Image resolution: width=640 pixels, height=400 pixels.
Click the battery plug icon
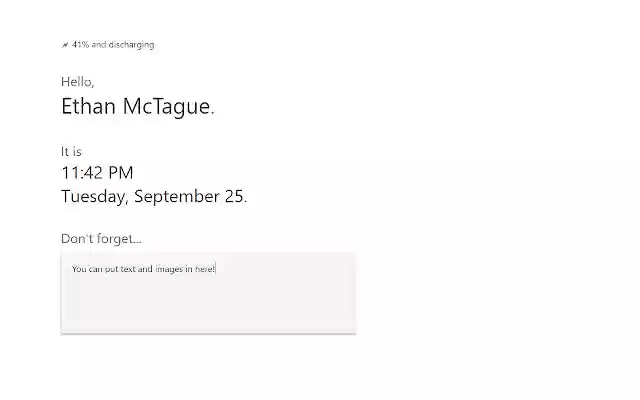click(65, 45)
